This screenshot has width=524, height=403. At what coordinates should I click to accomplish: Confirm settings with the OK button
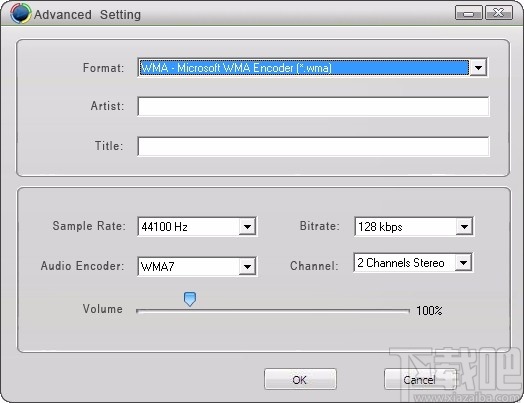[300, 379]
